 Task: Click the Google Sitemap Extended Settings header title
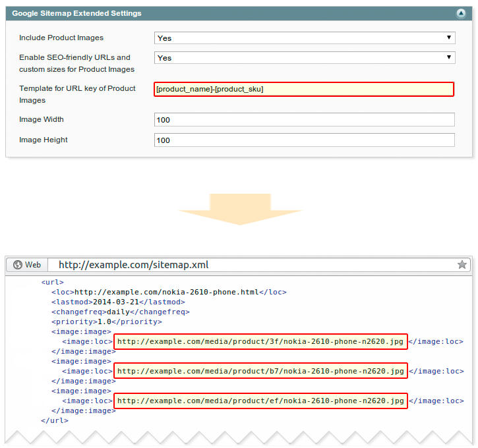(76, 13)
